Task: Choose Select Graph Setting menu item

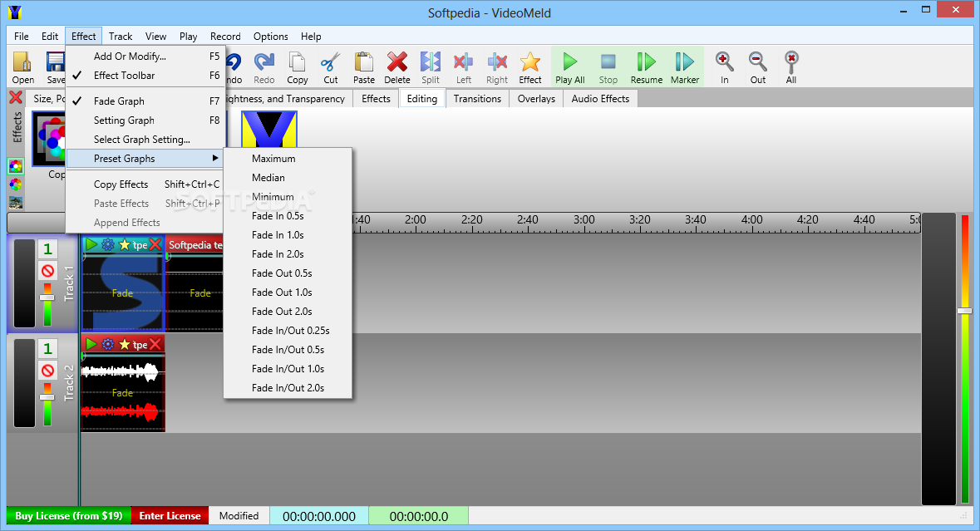Action: (x=145, y=140)
